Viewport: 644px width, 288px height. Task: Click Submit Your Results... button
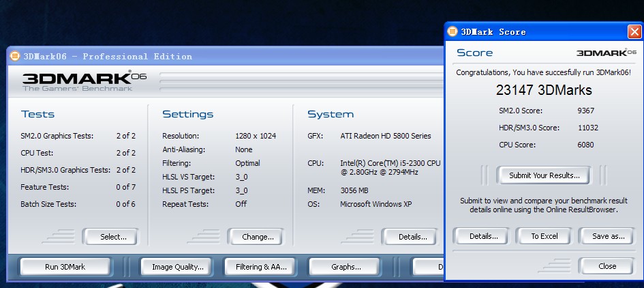coord(543,175)
